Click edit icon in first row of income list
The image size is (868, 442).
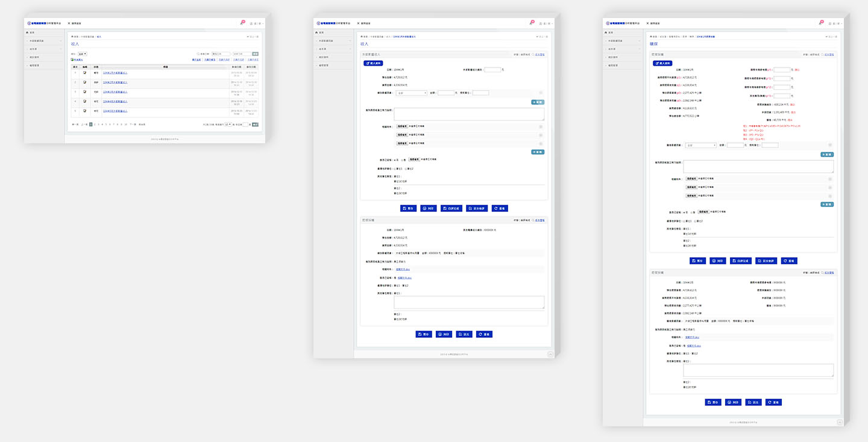[x=85, y=73]
